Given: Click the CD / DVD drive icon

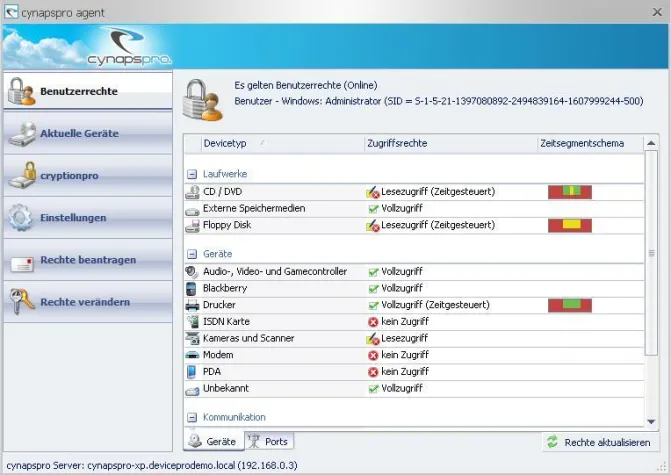Looking at the screenshot, I should pyautogui.click(x=192, y=192).
